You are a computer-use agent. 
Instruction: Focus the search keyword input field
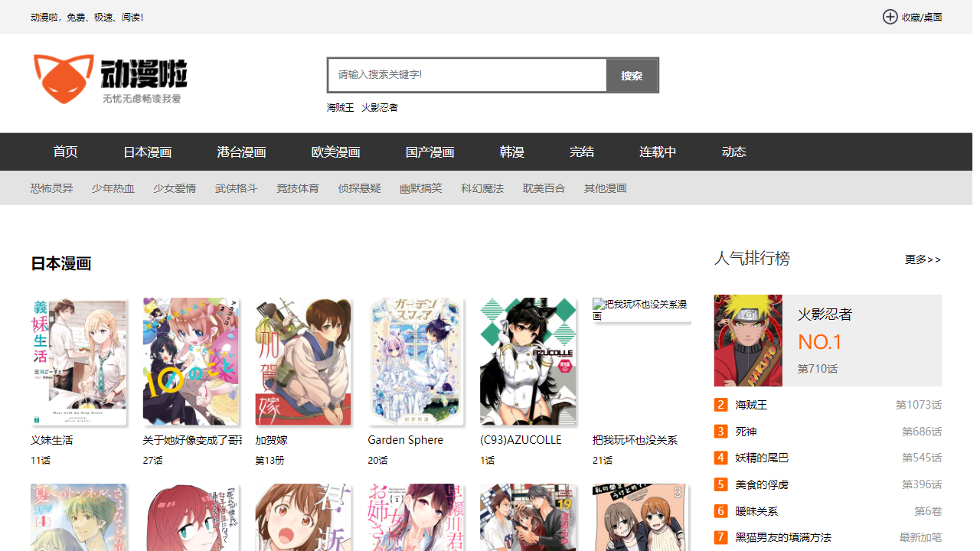click(467, 75)
